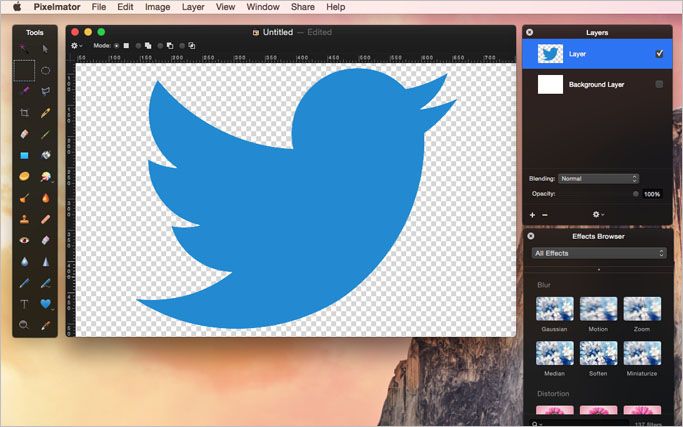683x427 pixels.
Task: Select the Freeform Pen tool
Action: [45, 283]
